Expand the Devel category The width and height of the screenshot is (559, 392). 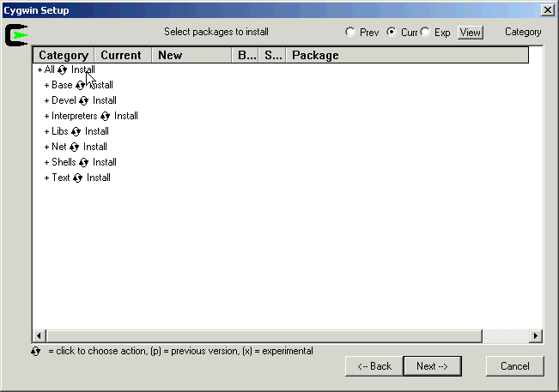pos(46,100)
